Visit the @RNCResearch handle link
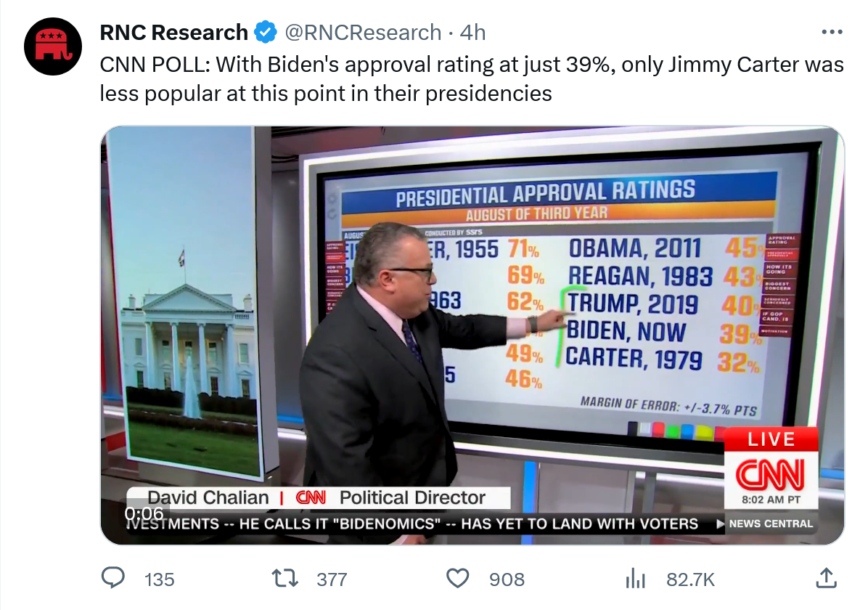Image resolution: width=868 pixels, height=610 pixels. click(x=363, y=33)
